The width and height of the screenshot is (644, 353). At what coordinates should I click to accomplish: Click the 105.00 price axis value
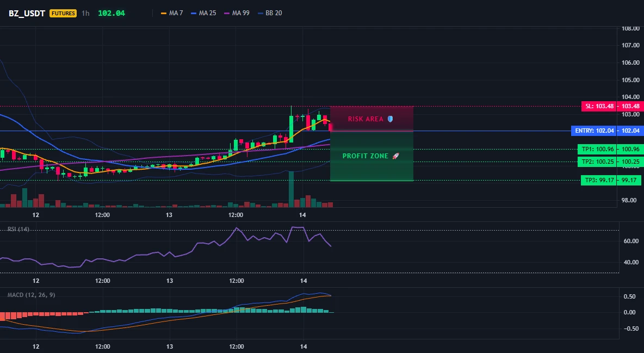tap(630, 80)
